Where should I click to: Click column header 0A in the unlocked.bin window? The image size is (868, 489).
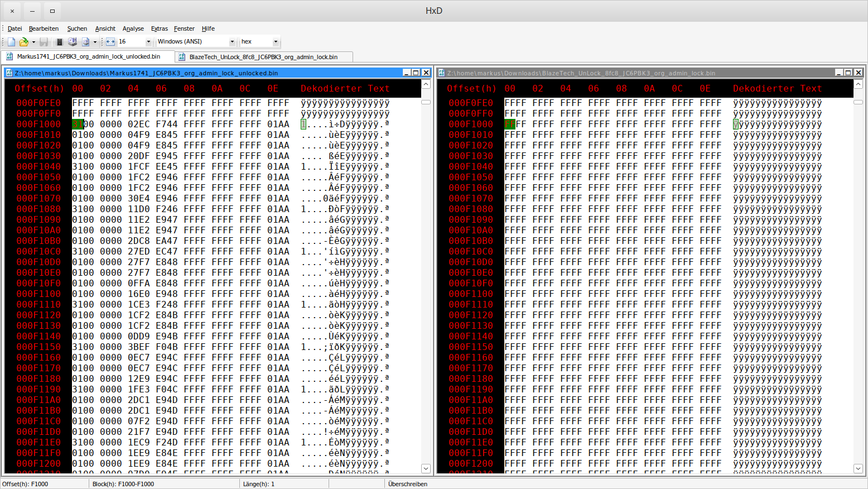tap(217, 88)
